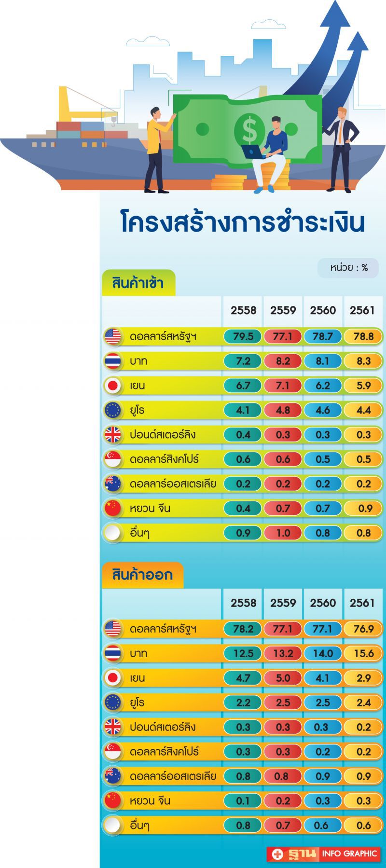Click the value 2.9 in the export เยน row

[363, 678]
